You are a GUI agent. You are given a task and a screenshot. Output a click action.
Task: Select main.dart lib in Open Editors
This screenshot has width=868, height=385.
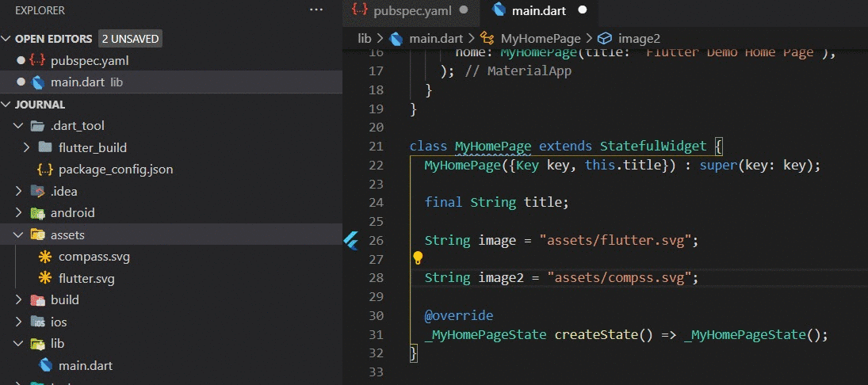coord(171,82)
